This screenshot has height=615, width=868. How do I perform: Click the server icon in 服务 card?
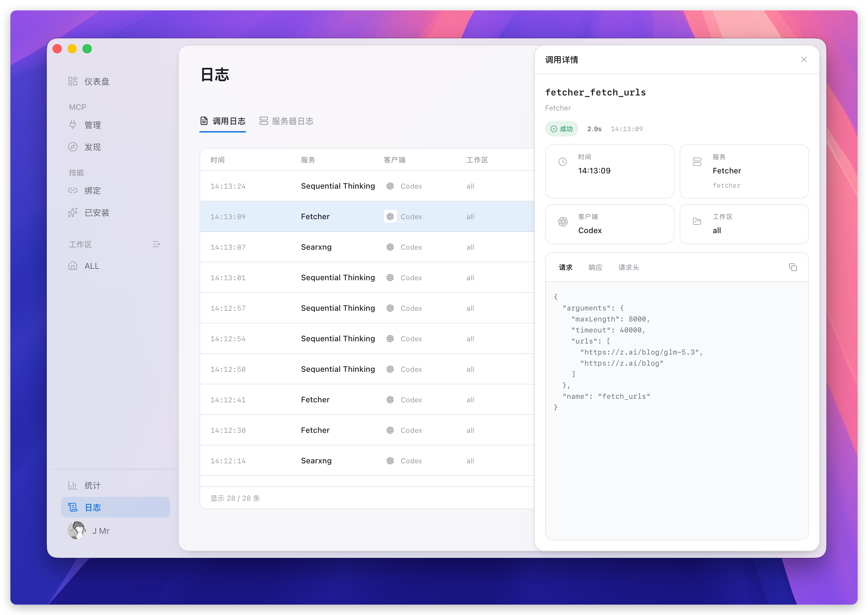click(x=697, y=162)
